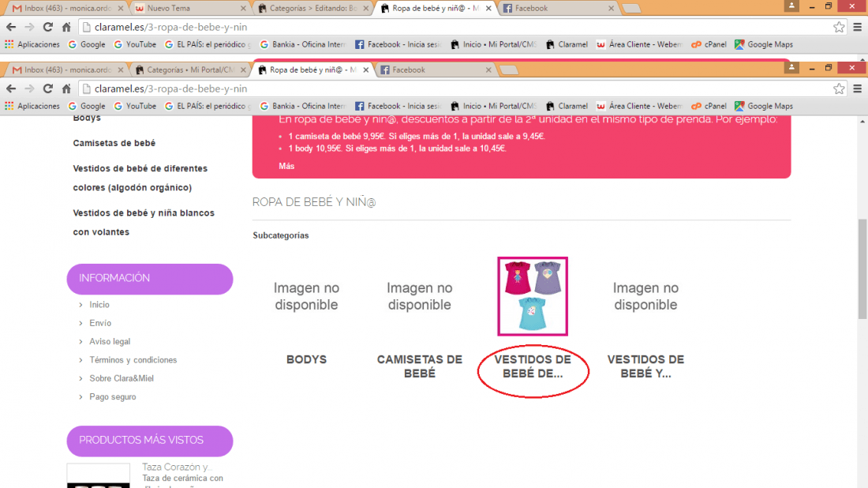This screenshot has width=868, height=488.
Task: Open Bankia bookmark in inner bookmarks bar
Action: 303,106
